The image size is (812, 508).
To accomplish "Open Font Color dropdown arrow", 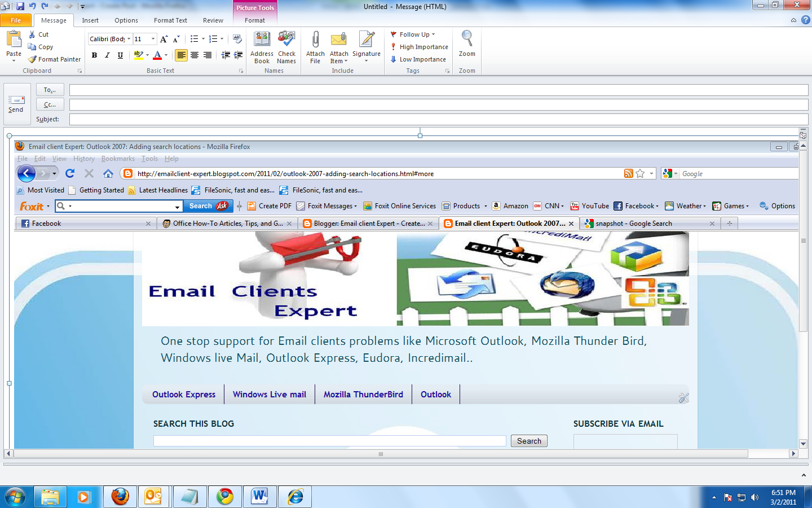I will (166, 55).
